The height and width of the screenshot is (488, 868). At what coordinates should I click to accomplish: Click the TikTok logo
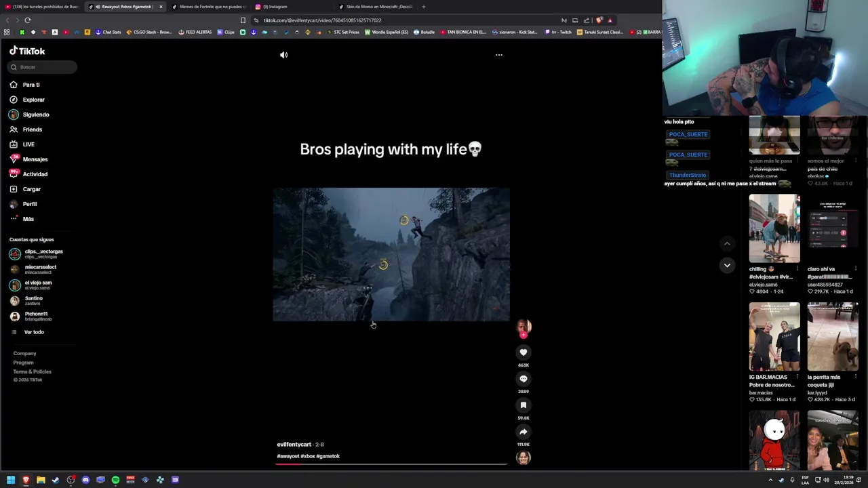(27, 51)
